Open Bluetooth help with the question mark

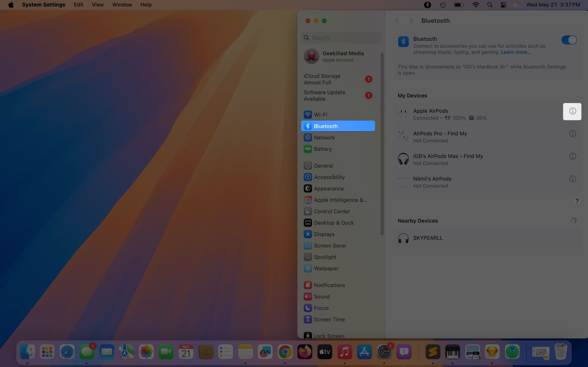(x=577, y=201)
